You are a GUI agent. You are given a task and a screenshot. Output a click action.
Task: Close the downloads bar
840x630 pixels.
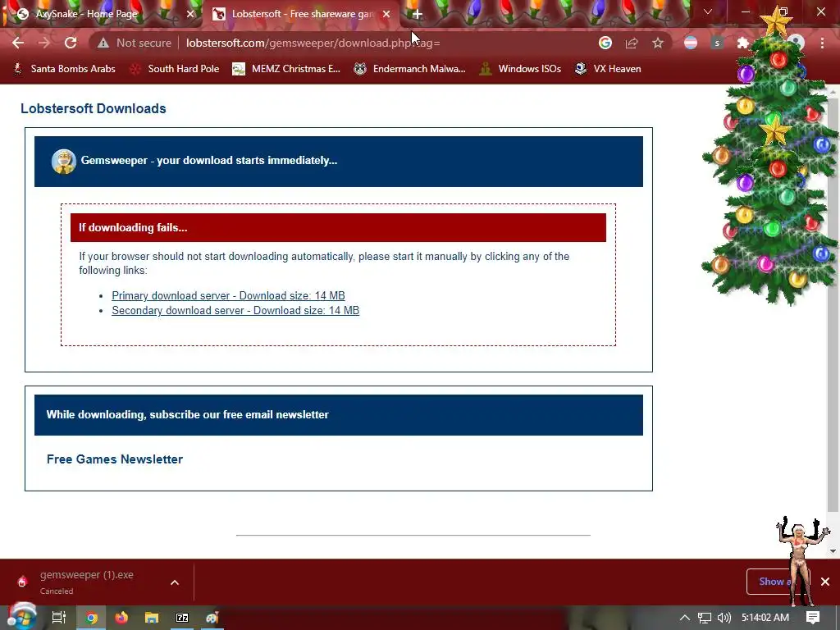point(825,582)
